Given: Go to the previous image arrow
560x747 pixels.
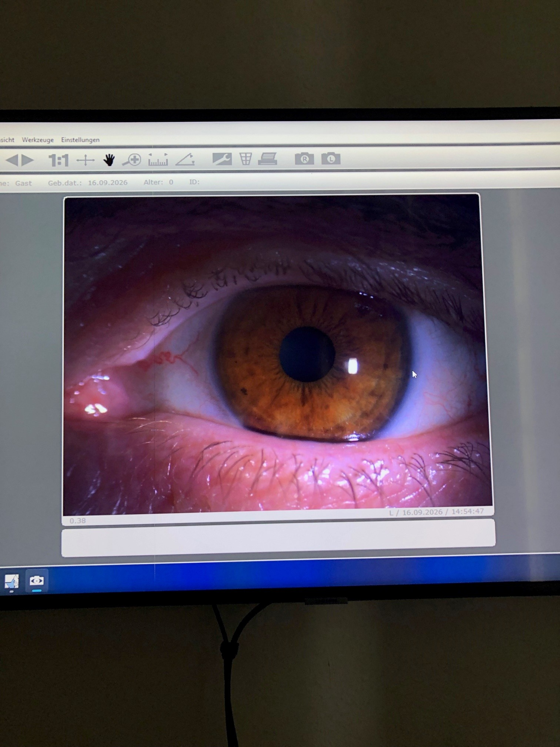Looking at the screenshot, I should 12,160.
